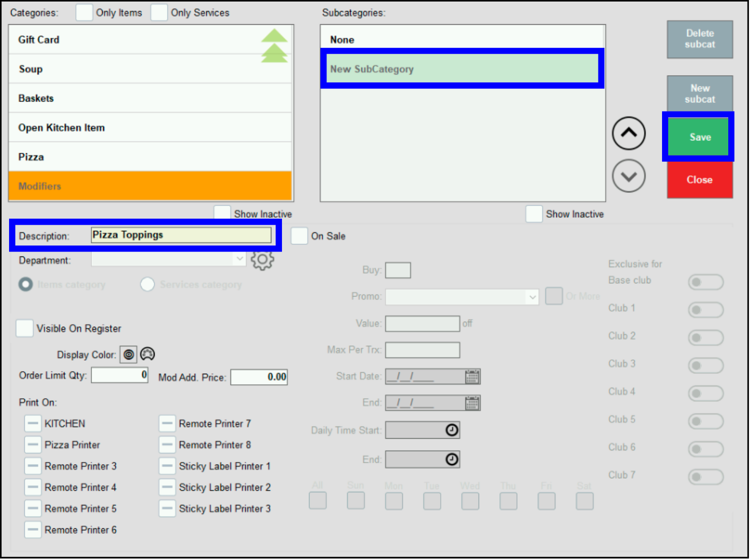The image size is (750, 560).
Task: Open the Display Color palette icon
Action: [148, 354]
